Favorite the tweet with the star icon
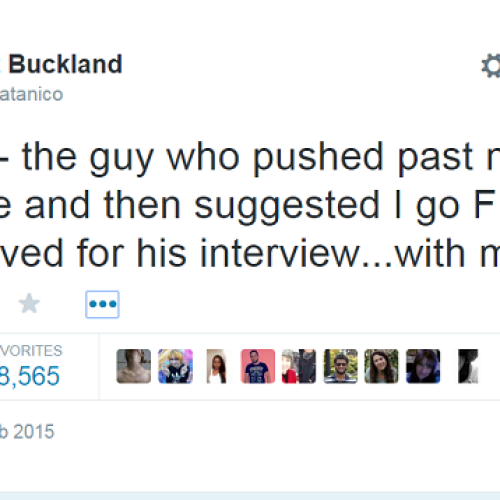 [29, 304]
